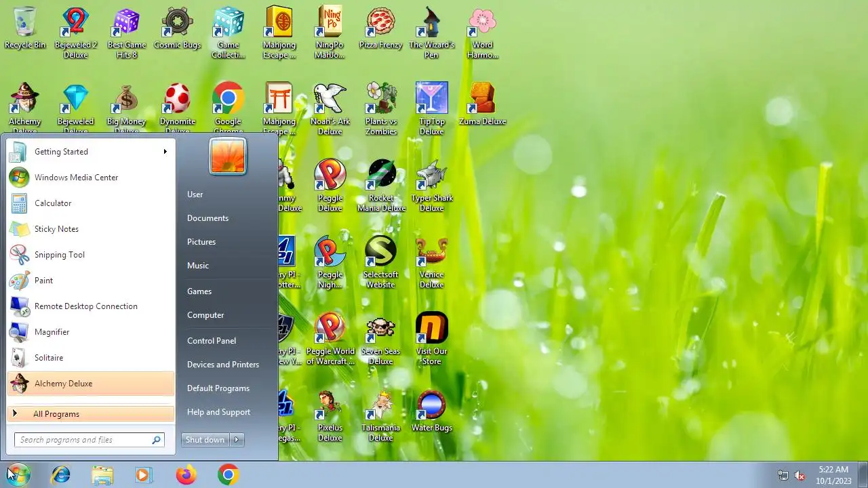The height and width of the screenshot is (488, 868).
Task: Click the taskbar clock showing 5:22 AM
Action: (833, 475)
